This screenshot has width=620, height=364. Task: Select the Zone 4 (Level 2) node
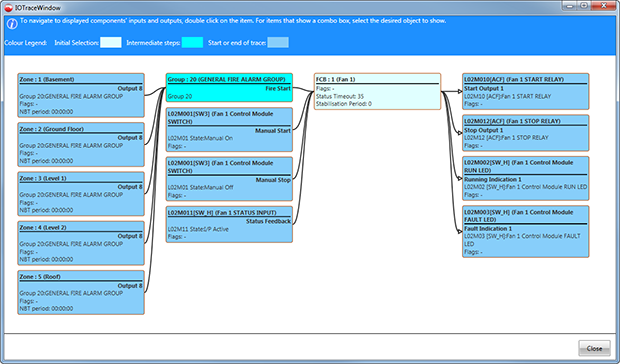click(x=81, y=243)
